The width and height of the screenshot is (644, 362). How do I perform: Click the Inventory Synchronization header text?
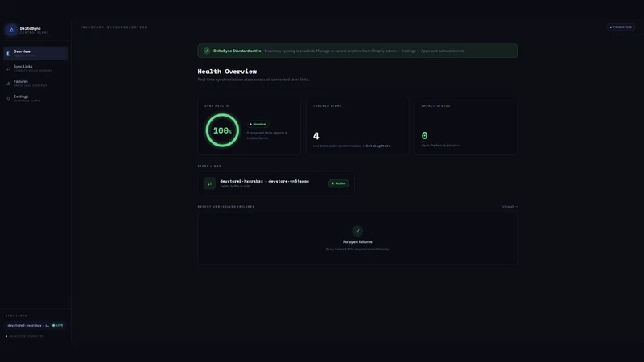114,27
